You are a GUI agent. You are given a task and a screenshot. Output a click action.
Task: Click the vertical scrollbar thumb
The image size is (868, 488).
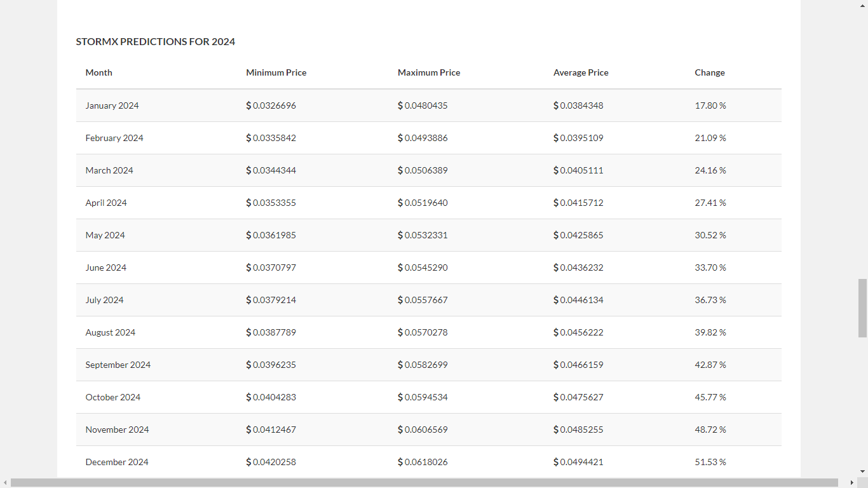[862, 308]
